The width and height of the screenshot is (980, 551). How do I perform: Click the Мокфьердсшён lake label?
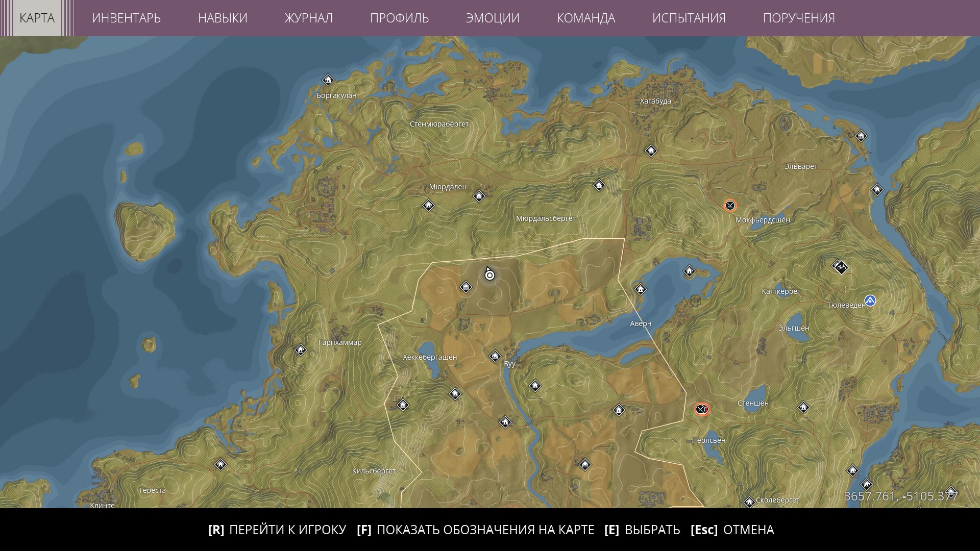[763, 220]
